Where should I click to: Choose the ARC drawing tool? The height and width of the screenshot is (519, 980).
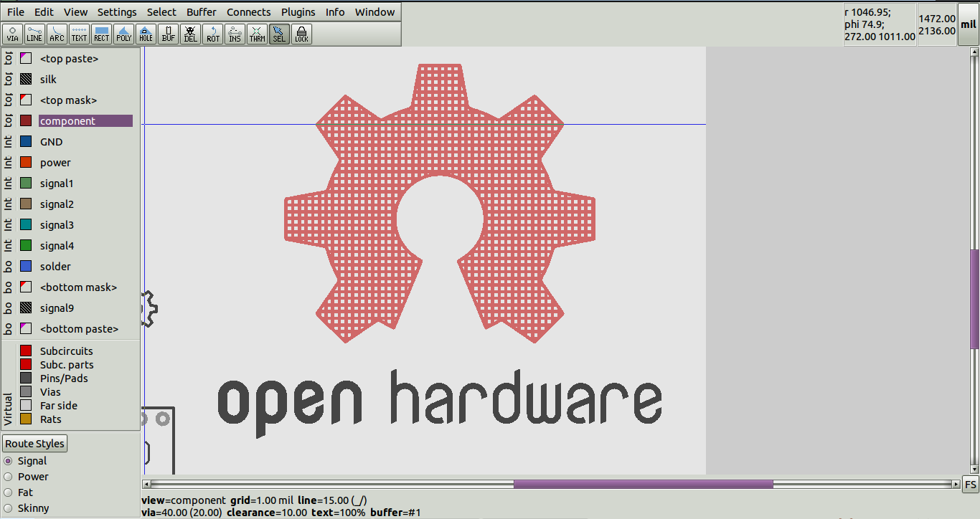[57, 33]
